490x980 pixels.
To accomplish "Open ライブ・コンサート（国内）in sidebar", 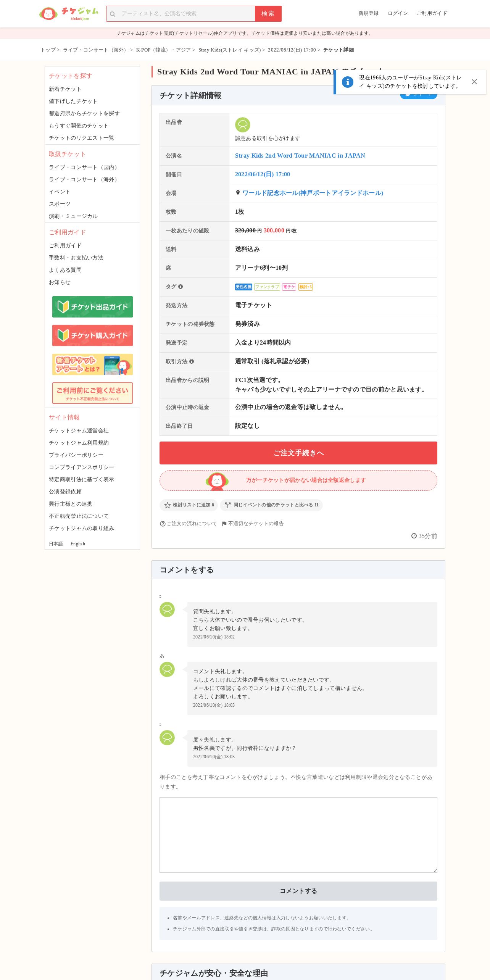I will 84,168.
